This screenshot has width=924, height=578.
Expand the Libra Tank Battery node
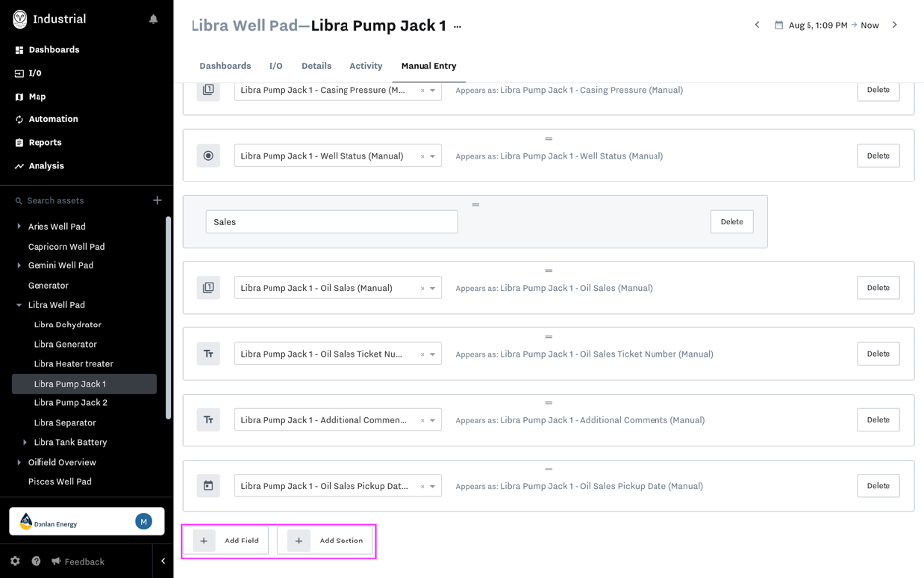click(x=24, y=442)
